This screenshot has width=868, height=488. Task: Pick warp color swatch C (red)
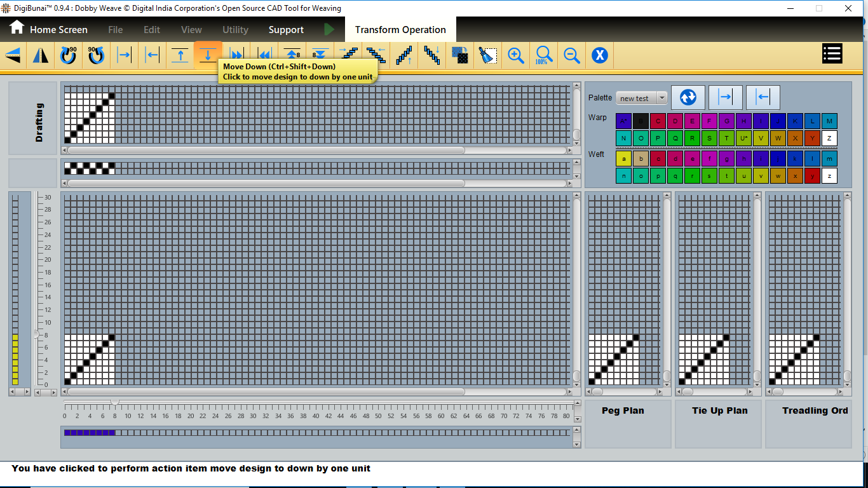[x=658, y=121]
